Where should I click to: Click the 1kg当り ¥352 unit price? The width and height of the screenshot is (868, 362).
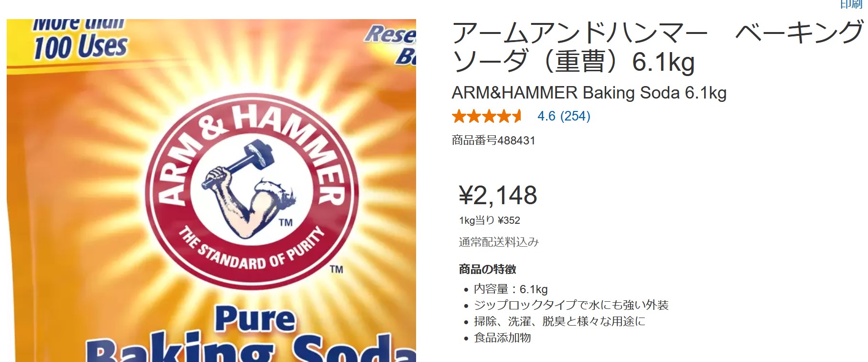click(x=490, y=220)
